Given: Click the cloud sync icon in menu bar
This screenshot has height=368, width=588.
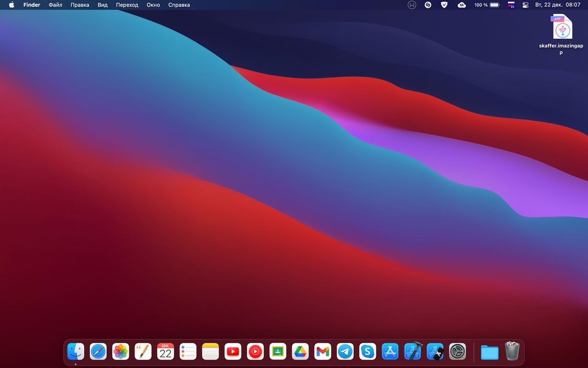Looking at the screenshot, I should pyautogui.click(x=462, y=5).
